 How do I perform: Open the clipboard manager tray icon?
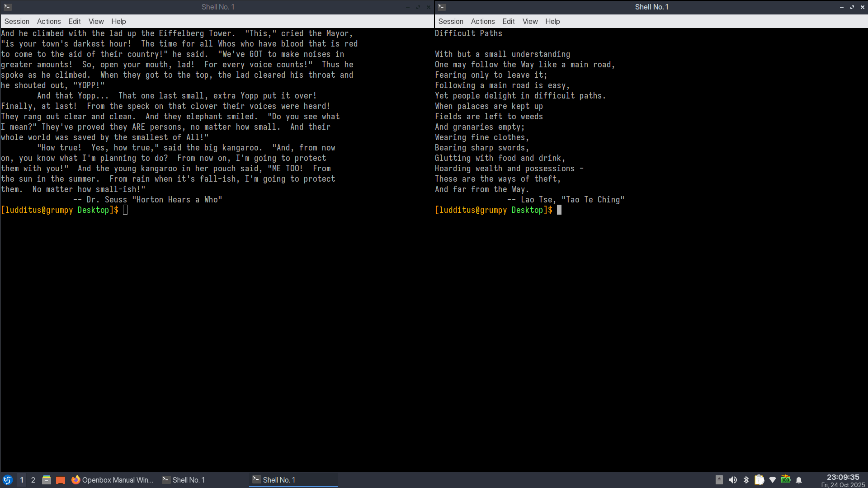(759, 480)
